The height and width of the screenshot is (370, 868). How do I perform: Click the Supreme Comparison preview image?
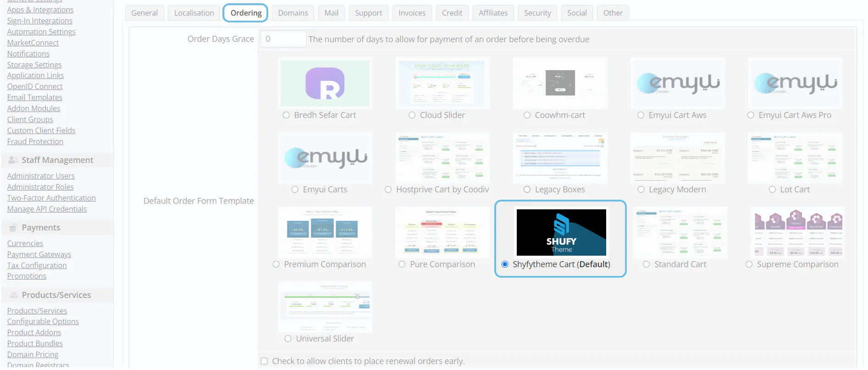click(797, 232)
